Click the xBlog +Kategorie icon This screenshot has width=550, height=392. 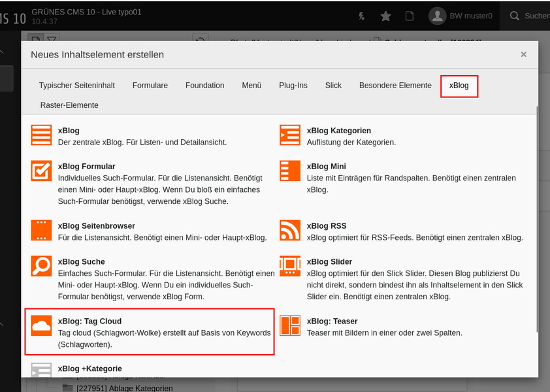click(x=41, y=370)
